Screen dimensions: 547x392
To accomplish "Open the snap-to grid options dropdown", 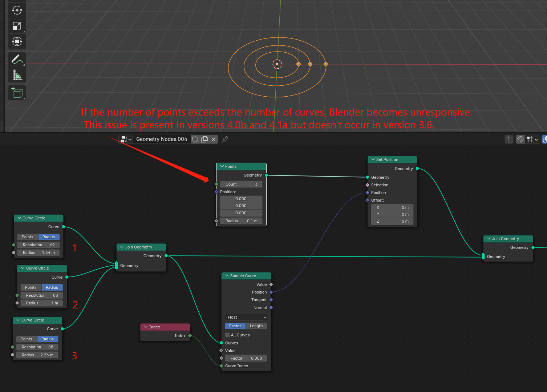I will [x=532, y=139].
